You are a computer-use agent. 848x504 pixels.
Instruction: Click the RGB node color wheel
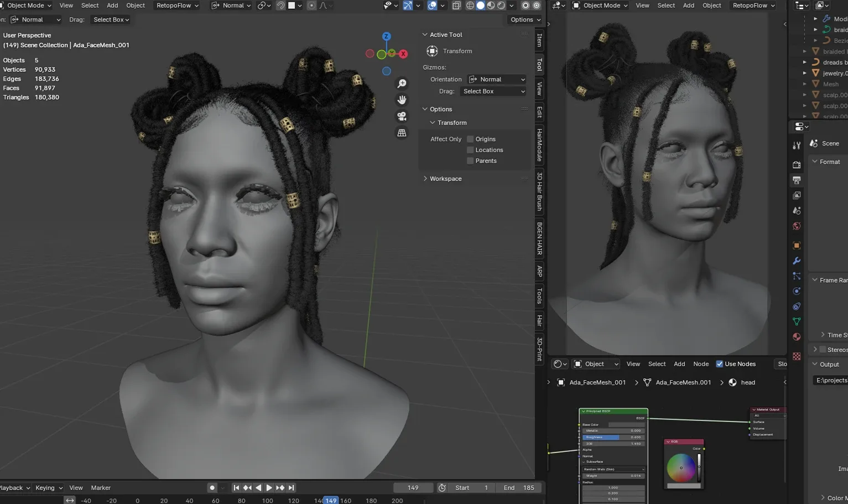(681, 468)
